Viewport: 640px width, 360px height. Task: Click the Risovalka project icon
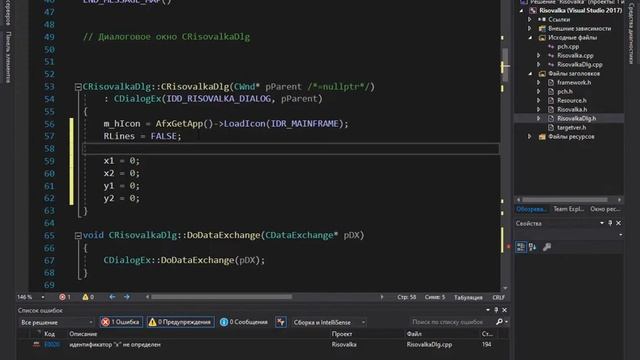click(533, 11)
